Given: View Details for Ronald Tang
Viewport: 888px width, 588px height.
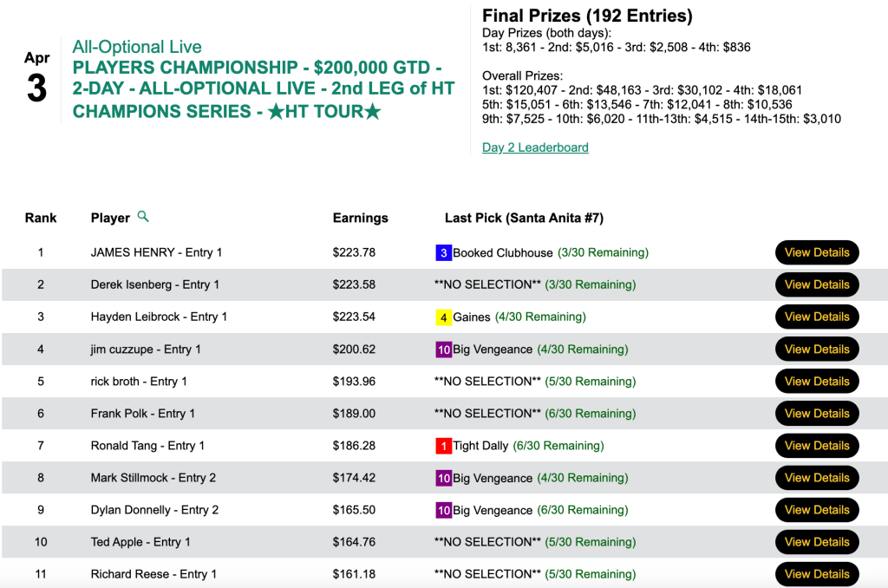Looking at the screenshot, I should pos(816,446).
